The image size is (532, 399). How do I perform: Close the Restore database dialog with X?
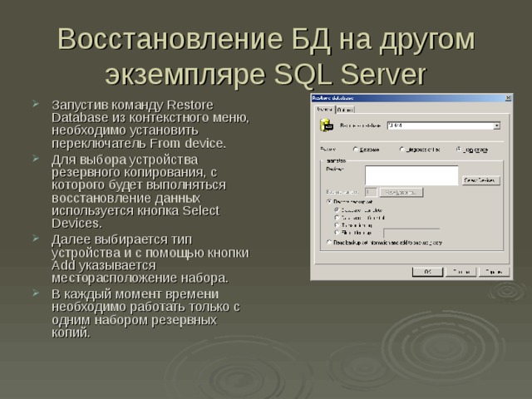[x=508, y=98]
